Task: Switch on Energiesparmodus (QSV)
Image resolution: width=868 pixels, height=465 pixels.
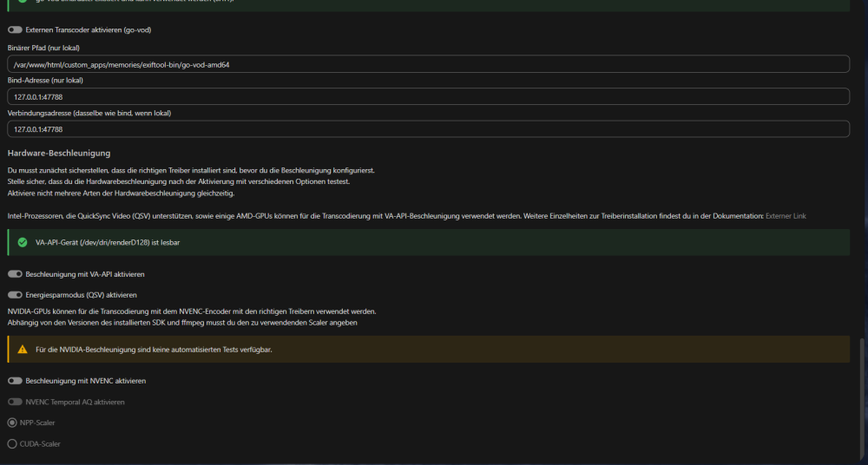Action: 15,295
